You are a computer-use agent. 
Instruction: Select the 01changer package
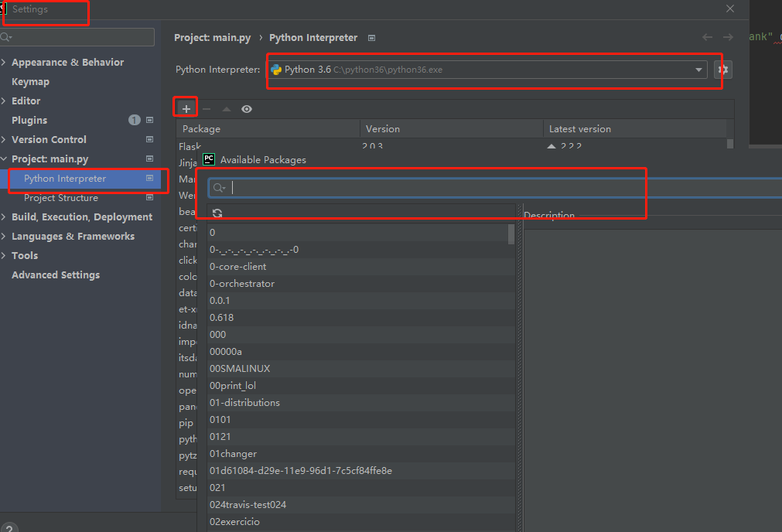(361, 454)
